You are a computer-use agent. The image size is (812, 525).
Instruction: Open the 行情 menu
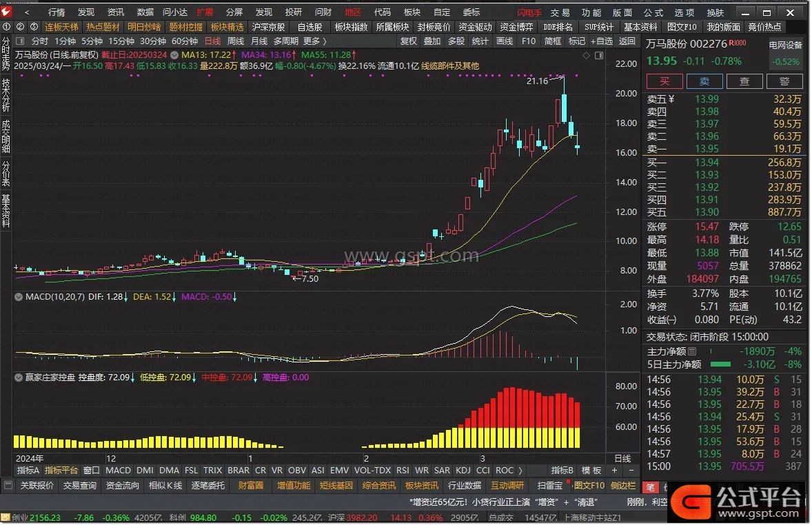coord(57,12)
